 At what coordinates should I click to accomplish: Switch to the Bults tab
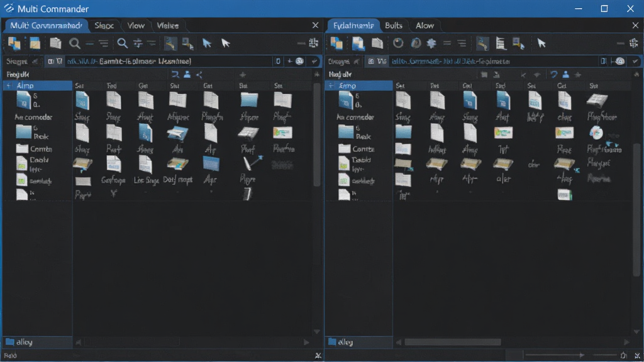(394, 25)
